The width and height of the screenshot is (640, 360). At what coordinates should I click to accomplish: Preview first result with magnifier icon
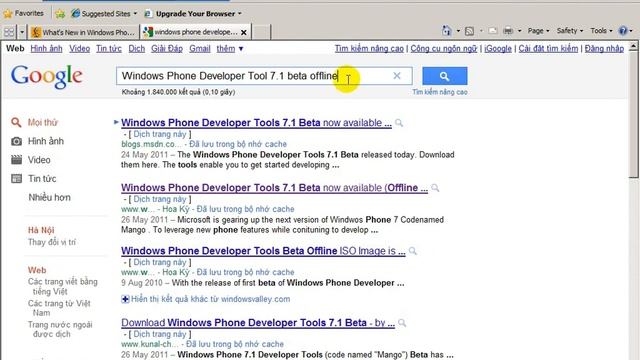click(x=399, y=123)
